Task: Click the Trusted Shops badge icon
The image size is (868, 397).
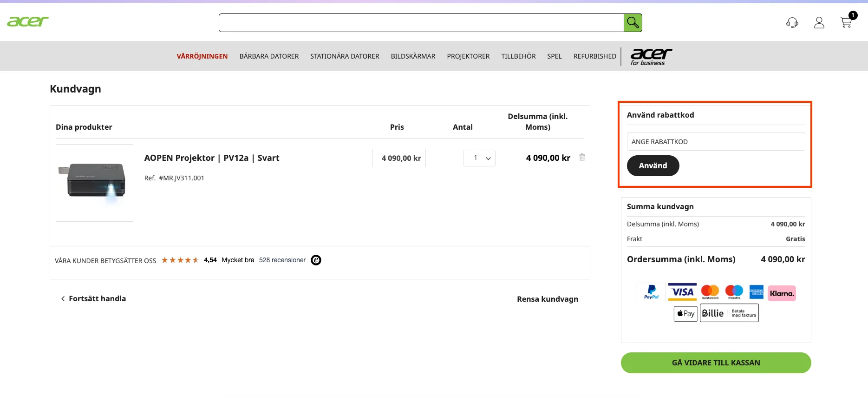Action: click(x=316, y=260)
